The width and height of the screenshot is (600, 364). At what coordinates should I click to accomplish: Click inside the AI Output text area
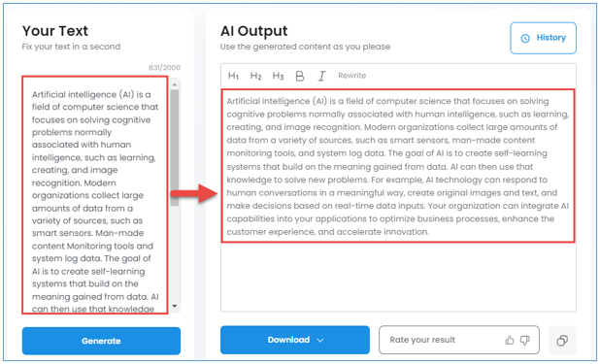398,166
